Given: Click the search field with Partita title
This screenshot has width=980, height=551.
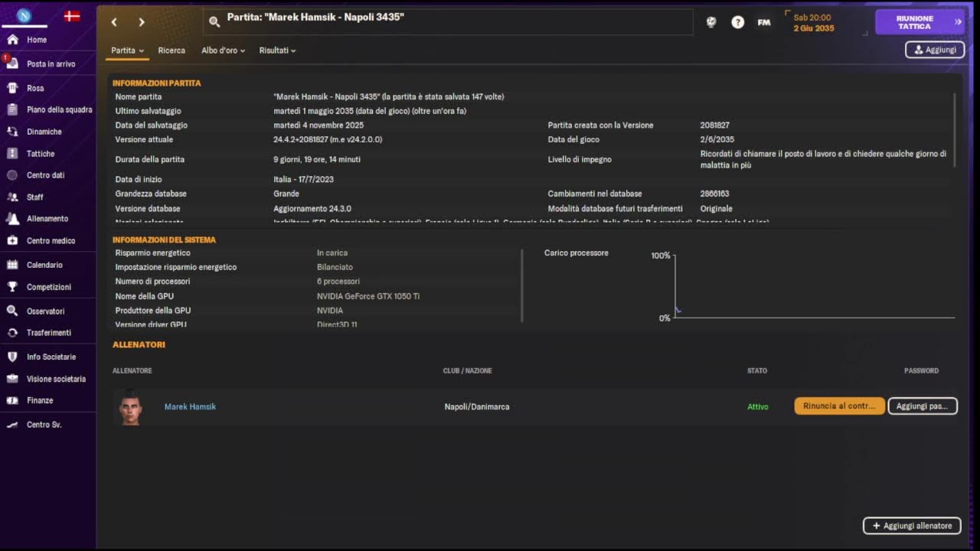Looking at the screenshot, I should [448, 22].
